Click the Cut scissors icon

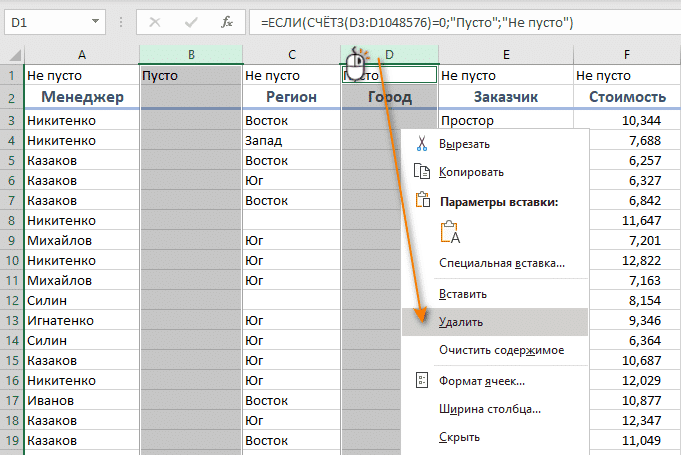tap(421, 144)
